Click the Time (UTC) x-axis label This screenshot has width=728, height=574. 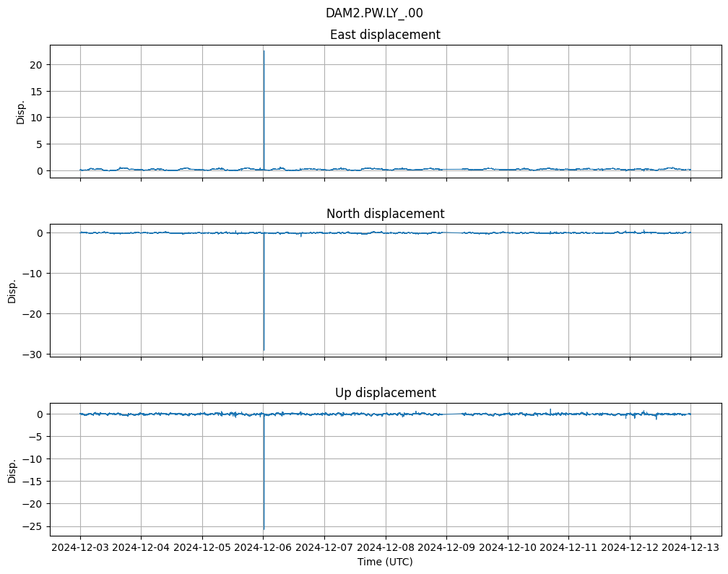pyautogui.click(x=385, y=561)
